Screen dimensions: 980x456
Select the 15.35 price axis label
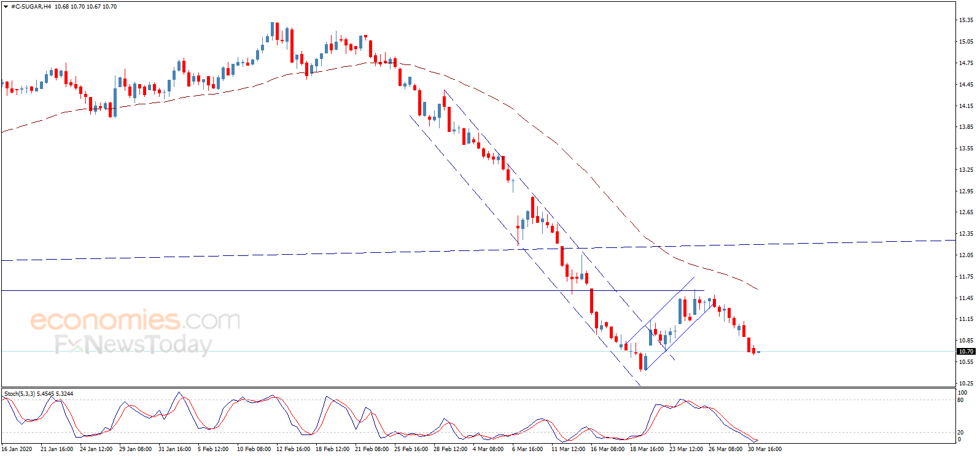point(966,20)
